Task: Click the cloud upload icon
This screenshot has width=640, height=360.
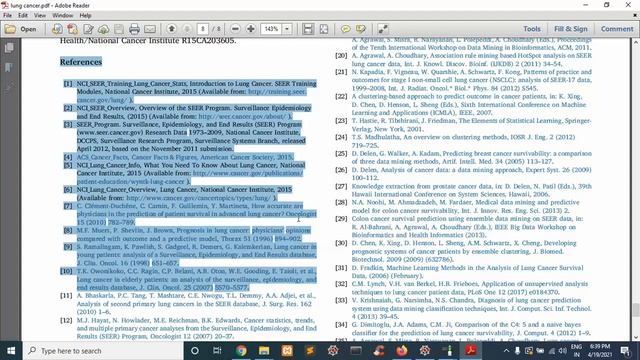Action: (x=104, y=29)
